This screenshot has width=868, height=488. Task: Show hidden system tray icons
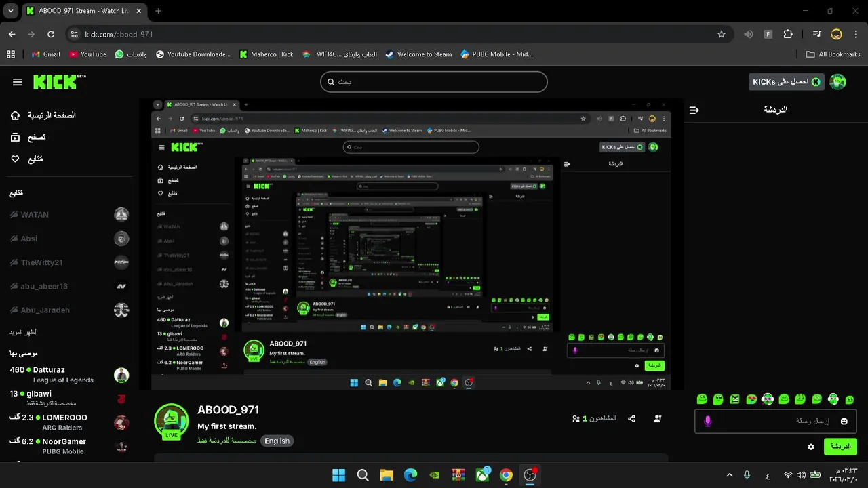[730, 475]
